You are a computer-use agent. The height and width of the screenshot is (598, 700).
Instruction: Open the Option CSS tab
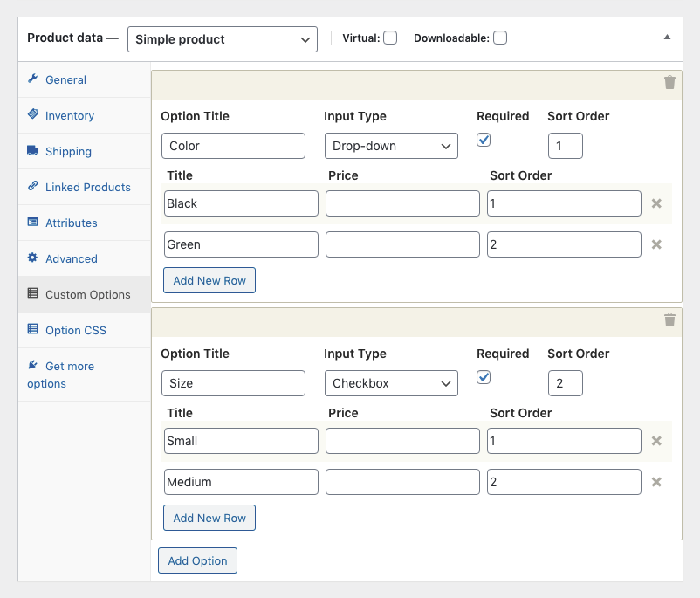75,330
